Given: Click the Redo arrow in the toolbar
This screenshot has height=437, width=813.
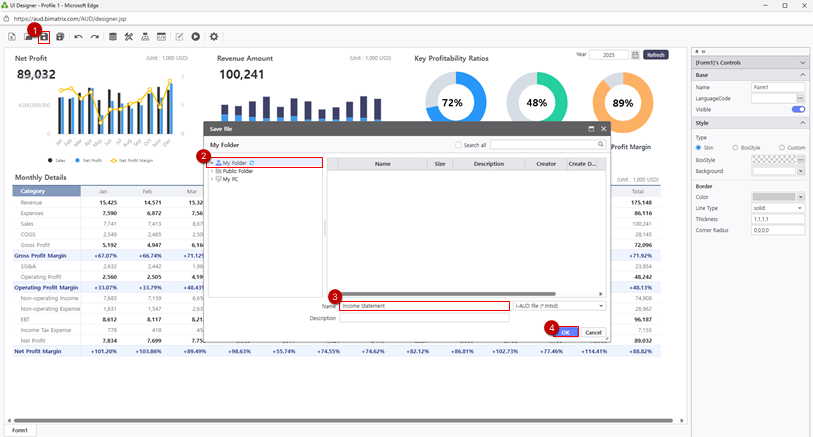Looking at the screenshot, I should 95,37.
